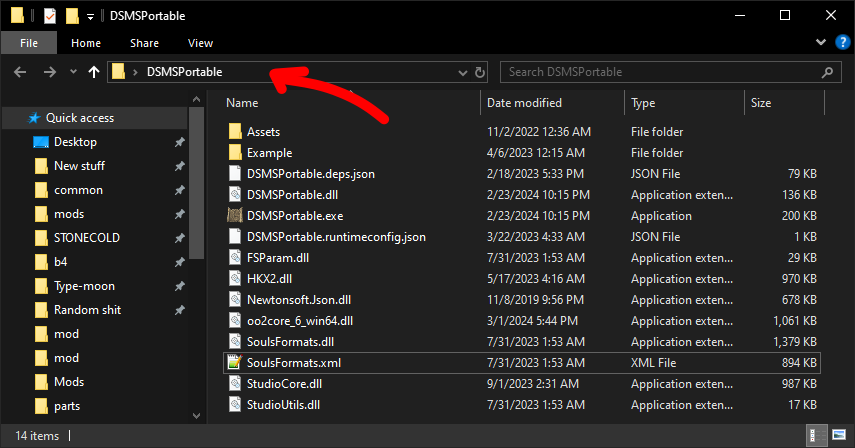Select the DSMSPortable.exe application icon
Image resolution: width=855 pixels, height=448 pixels.
[x=235, y=216]
